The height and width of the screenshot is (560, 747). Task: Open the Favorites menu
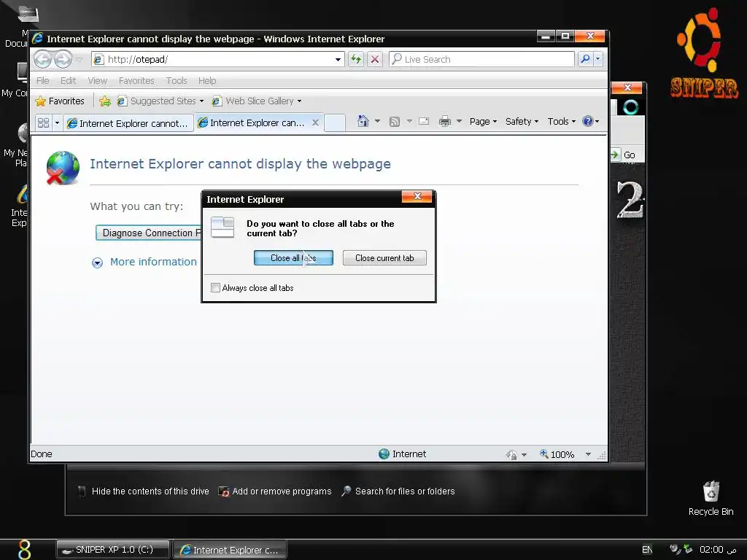(136, 80)
